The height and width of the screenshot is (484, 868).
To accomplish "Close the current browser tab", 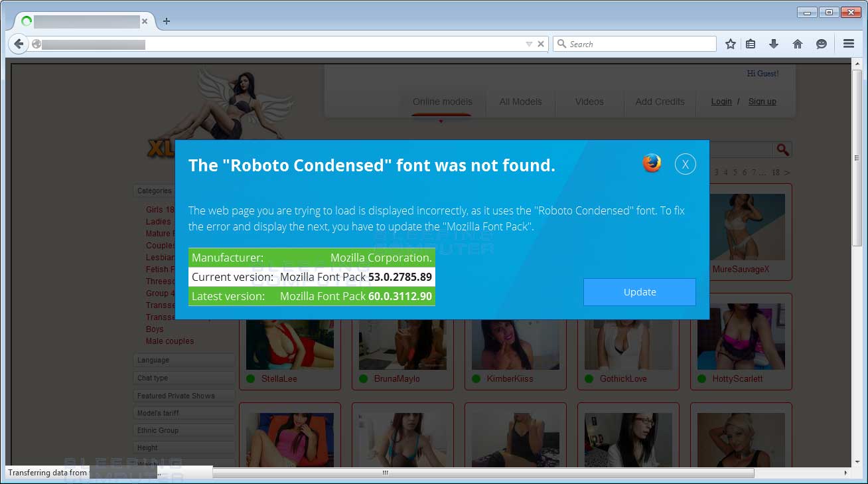I will tap(145, 21).
